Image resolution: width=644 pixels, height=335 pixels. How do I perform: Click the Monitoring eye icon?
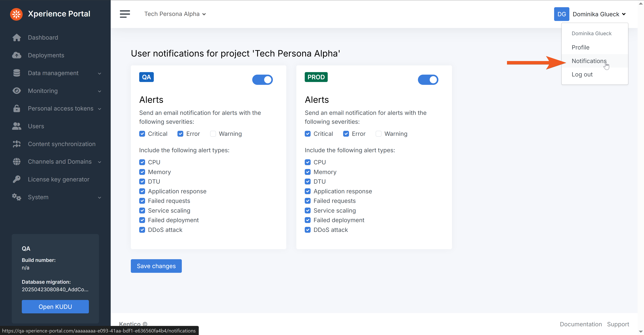click(16, 91)
